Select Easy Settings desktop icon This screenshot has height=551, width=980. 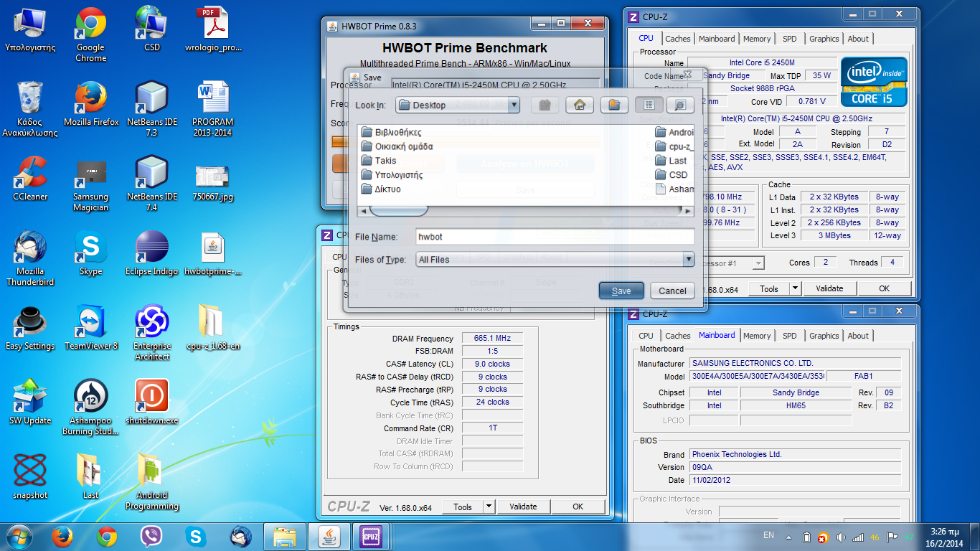30,328
